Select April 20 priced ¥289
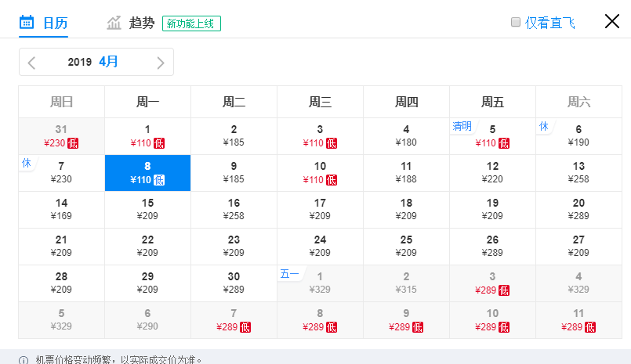 (x=578, y=210)
